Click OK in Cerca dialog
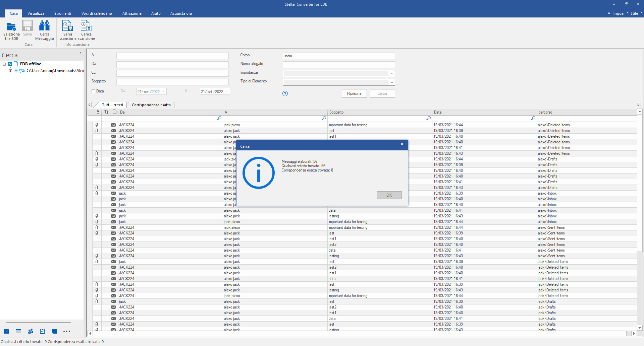644x346 pixels. [x=389, y=195]
